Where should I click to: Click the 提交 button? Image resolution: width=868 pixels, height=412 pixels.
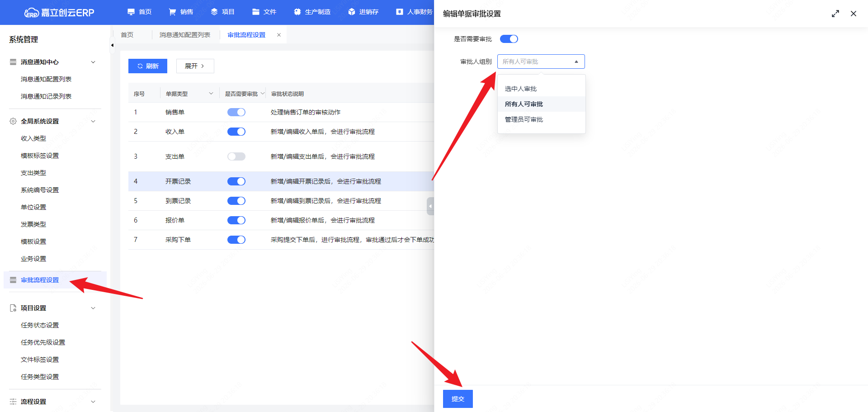coord(458,399)
